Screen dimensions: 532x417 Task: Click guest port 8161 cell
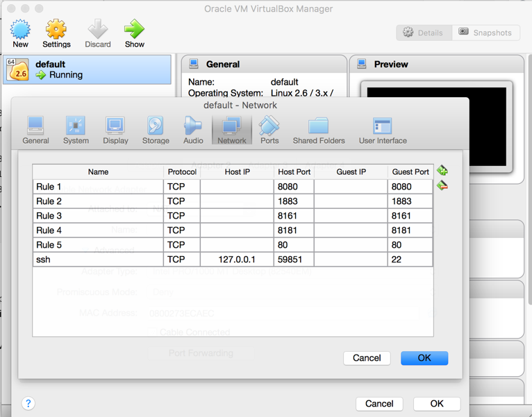tap(410, 216)
